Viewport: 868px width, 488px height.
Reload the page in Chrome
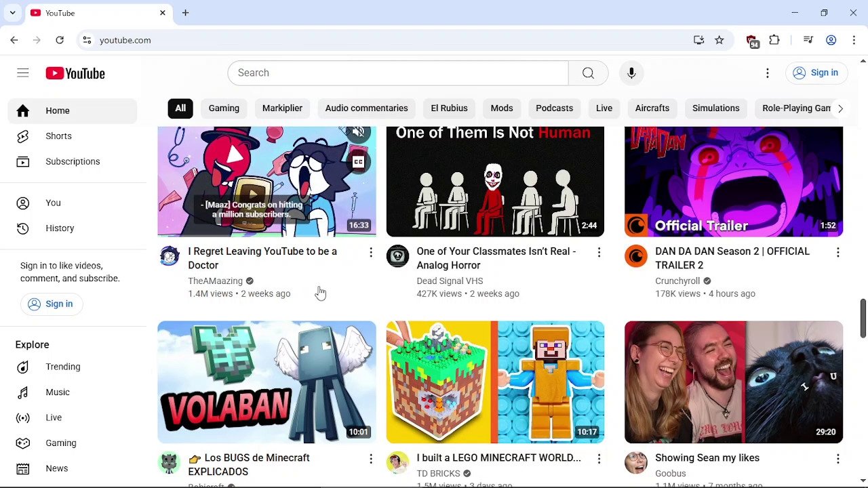tap(60, 40)
